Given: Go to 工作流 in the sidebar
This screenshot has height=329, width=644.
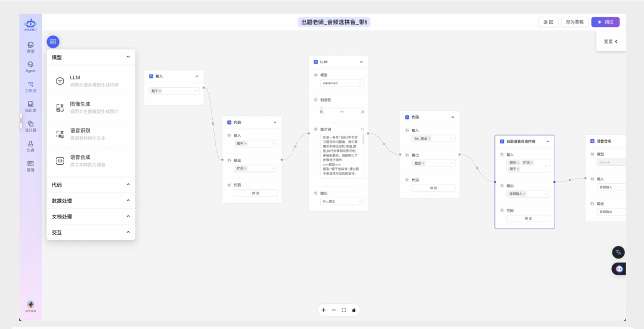Looking at the screenshot, I should pyautogui.click(x=30, y=87).
